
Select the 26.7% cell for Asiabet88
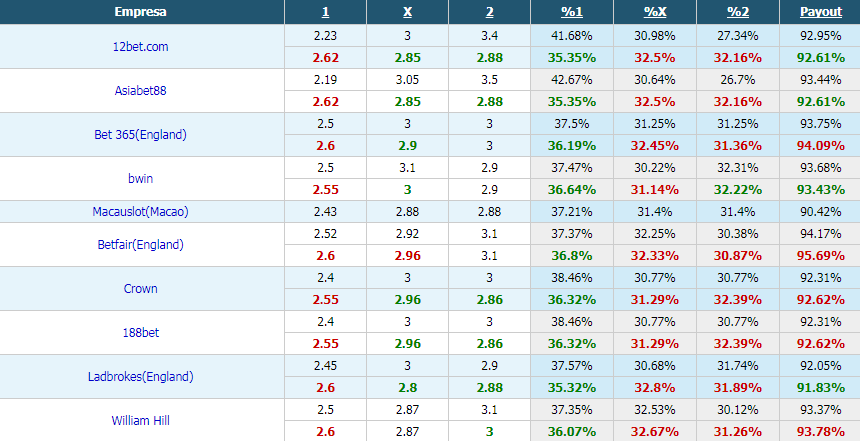point(738,80)
